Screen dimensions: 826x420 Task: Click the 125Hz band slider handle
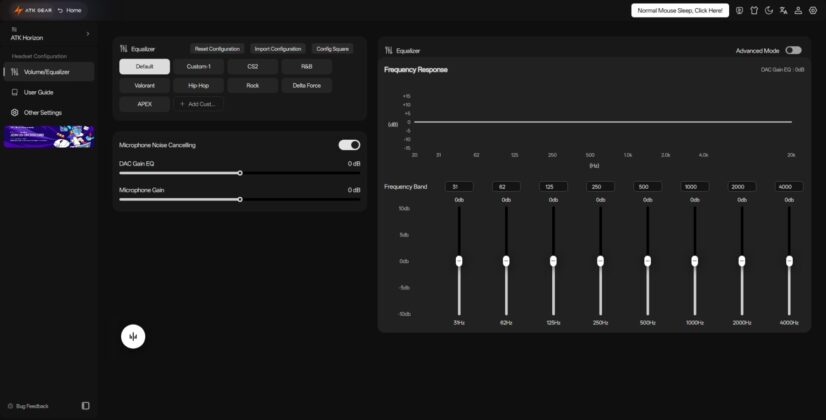coord(553,261)
